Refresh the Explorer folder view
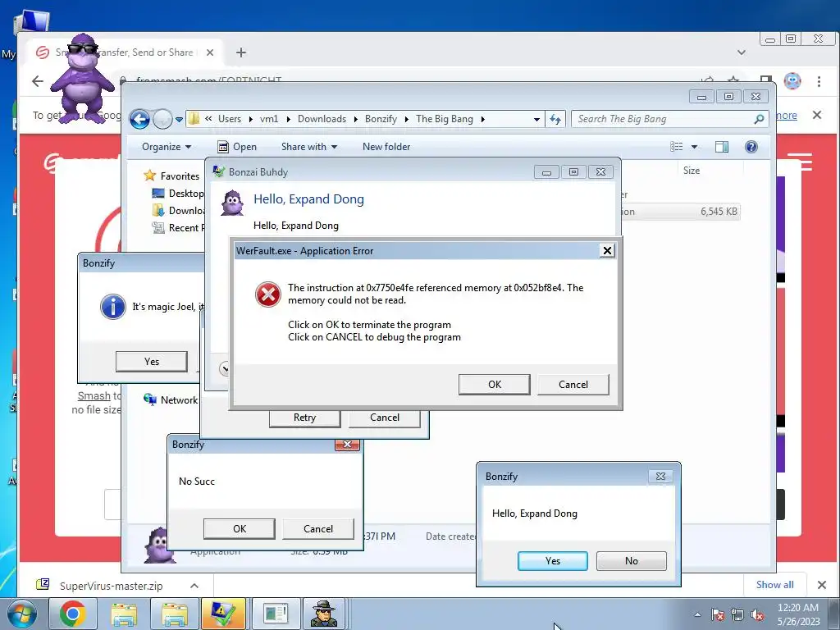Viewport: 840px width, 630px height. [555, 120]
